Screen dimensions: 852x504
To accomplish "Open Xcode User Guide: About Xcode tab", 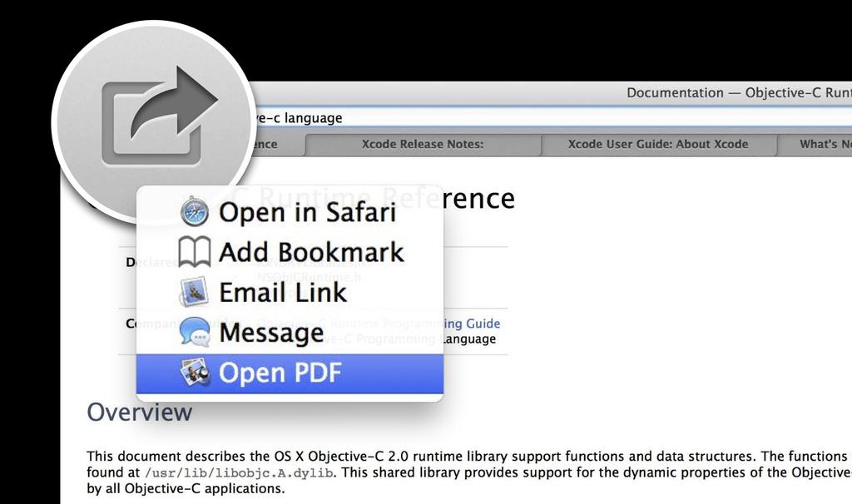I will [x=658, y=145].
